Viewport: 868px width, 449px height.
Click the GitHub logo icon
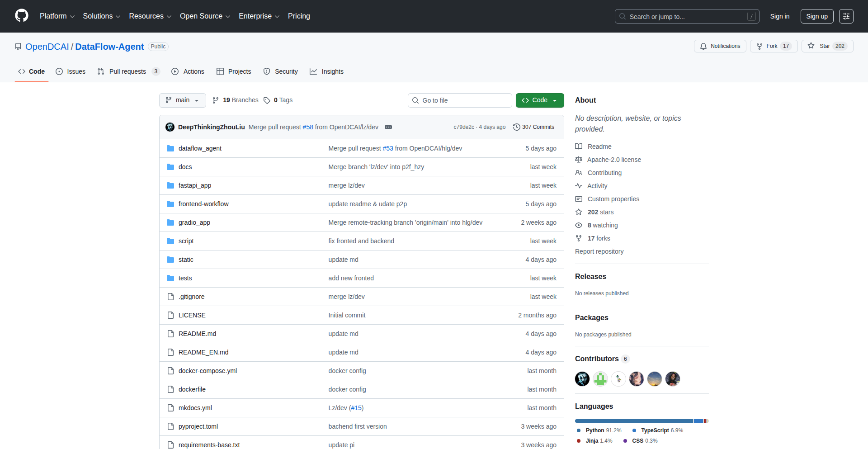[22, 16]
